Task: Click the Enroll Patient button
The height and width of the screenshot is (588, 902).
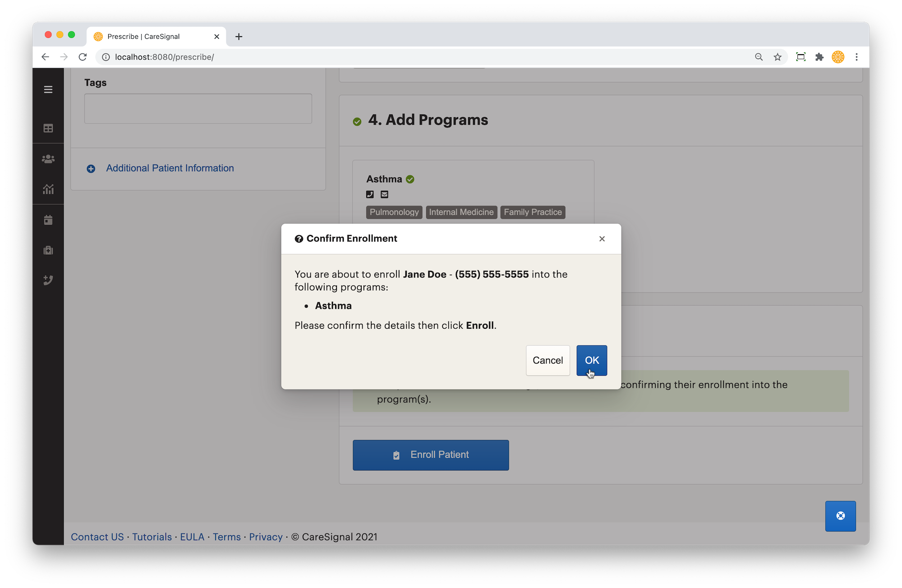Action: coord(431,455)
